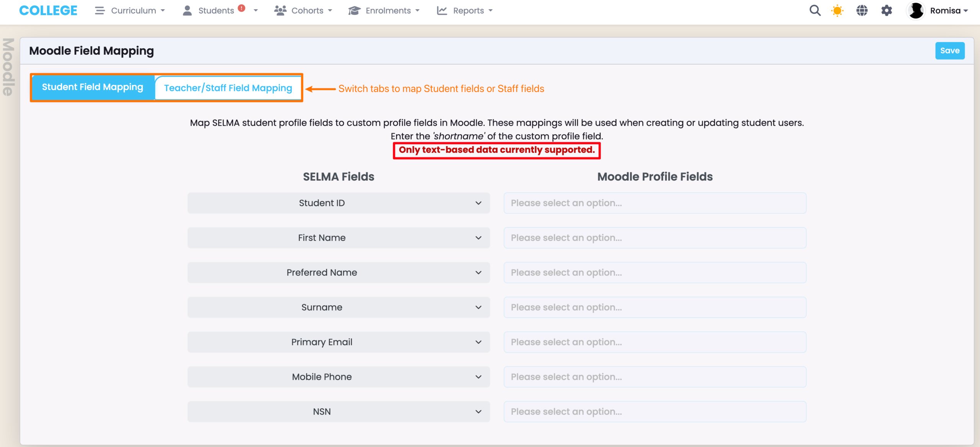The height and width of the screenshot is (447, 980).
Task: Select the Student Field Mapping tab
Action: 93,87
